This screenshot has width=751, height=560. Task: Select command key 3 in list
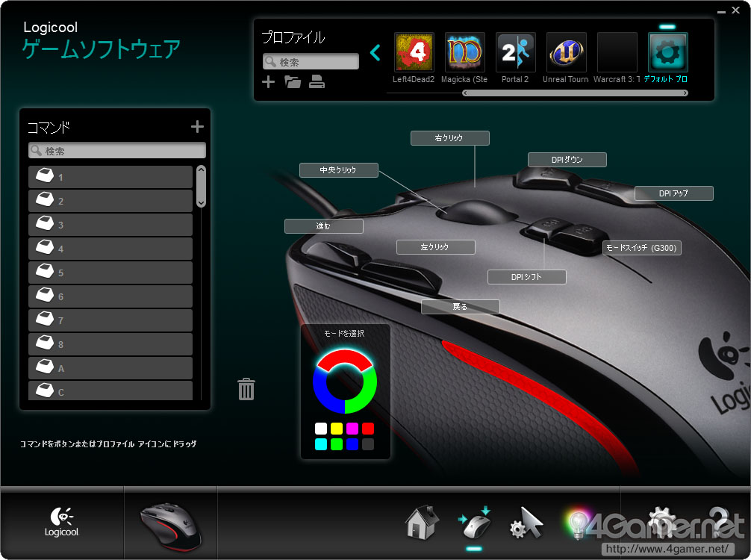(110, 225)
